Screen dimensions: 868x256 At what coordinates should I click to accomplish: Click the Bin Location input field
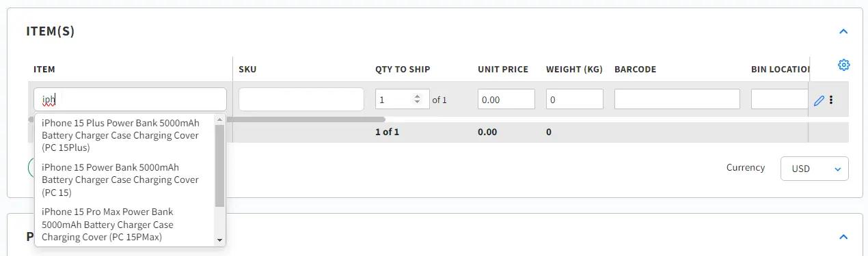780,99
